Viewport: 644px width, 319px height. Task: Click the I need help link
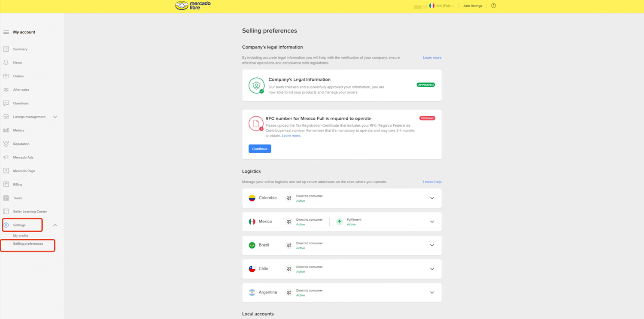pyautogui.click(x=432, y=182)
